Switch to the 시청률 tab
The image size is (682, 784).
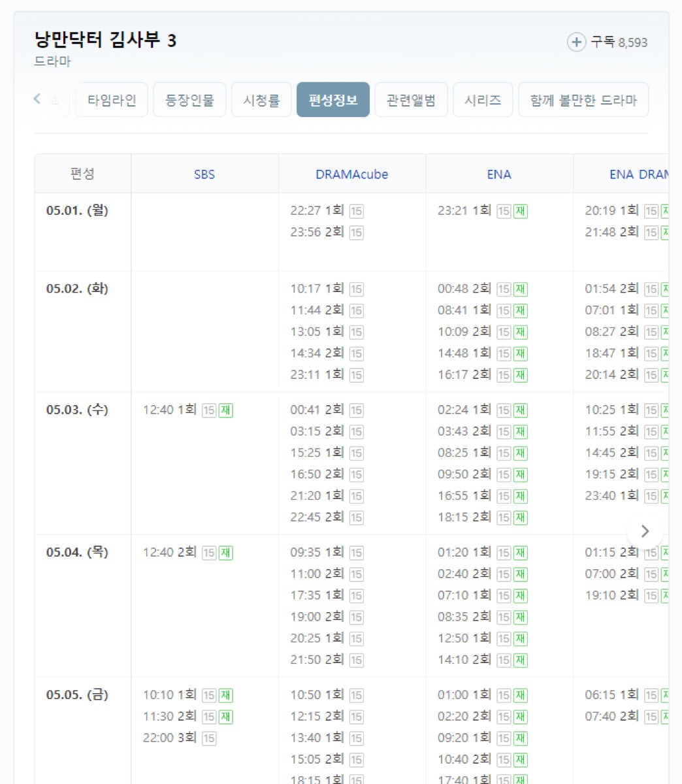(x=261, y=100)
